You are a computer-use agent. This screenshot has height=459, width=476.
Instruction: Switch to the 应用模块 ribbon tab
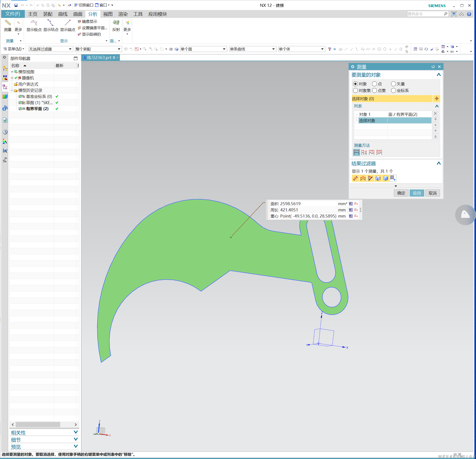158,14
